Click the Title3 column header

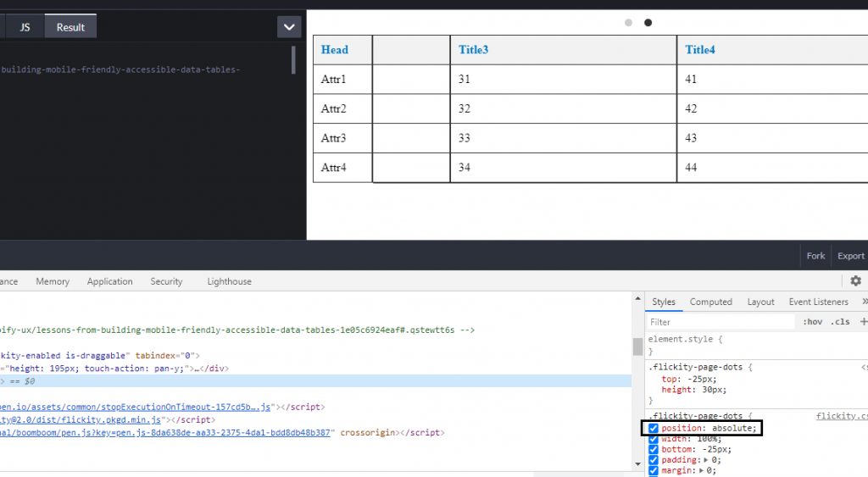[564, 50]
